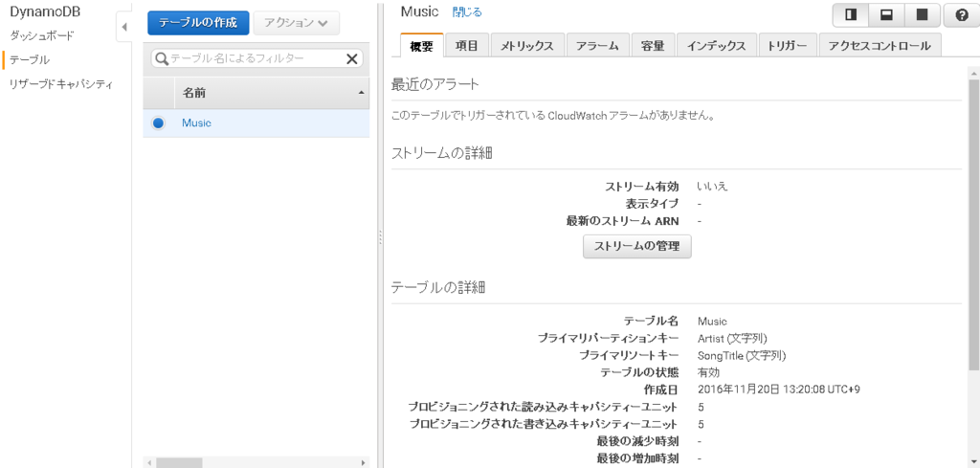The height and width of the screenshot is (468, 980).
Task: Click the テーブルの詳細 section heading
Action: click(438, 288)
